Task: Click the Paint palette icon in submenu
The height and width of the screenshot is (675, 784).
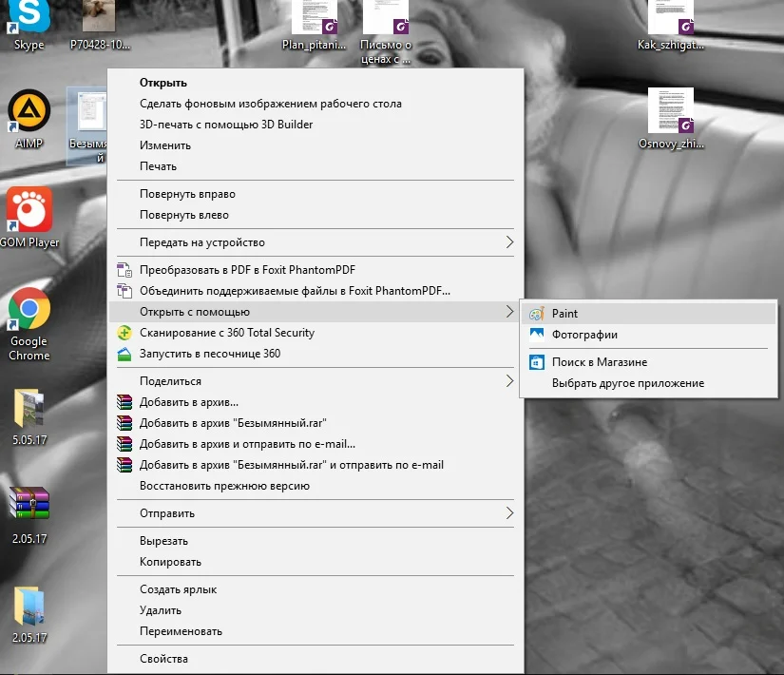Action: pos(537,314)
